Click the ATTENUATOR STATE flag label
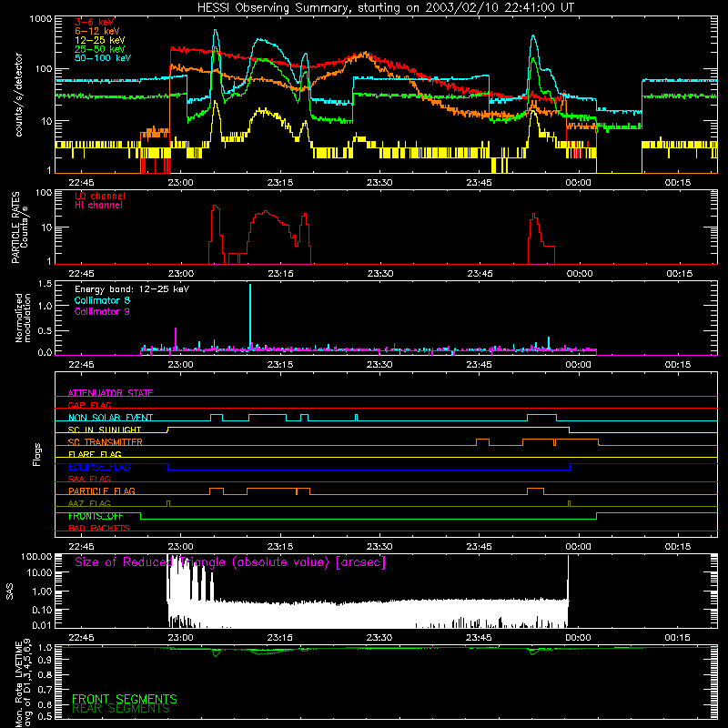This screenshot has width=728, height=728. pyautogui.click(x=110, y=393)
